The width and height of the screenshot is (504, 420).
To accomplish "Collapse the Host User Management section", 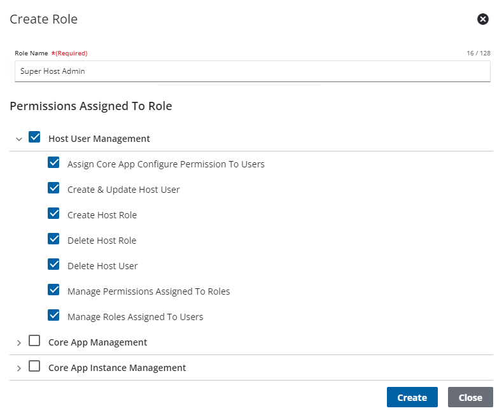I will [19, 139].
